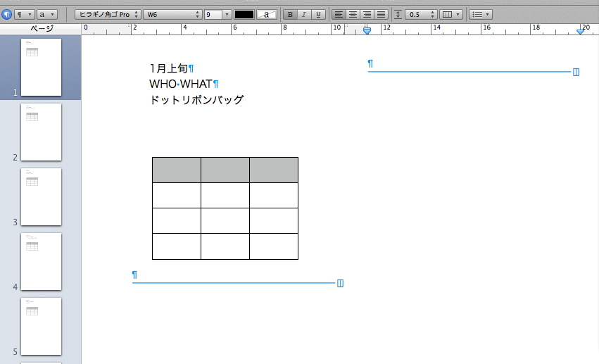This screenshot has height=364, width=599.
Task: Open the list style dropdown
Action: 481,15
